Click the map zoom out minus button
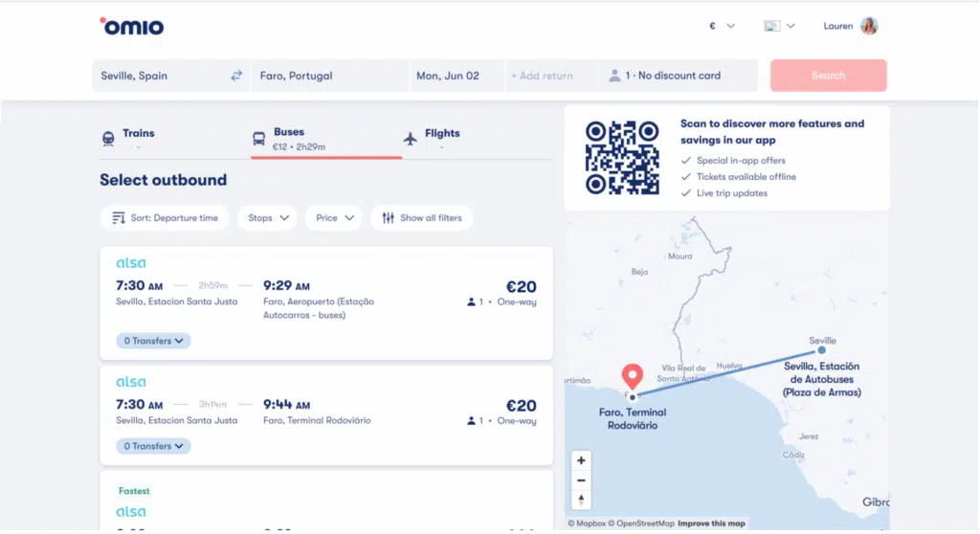The width and height of the screenshot is (980, 534). pos(581,480)
